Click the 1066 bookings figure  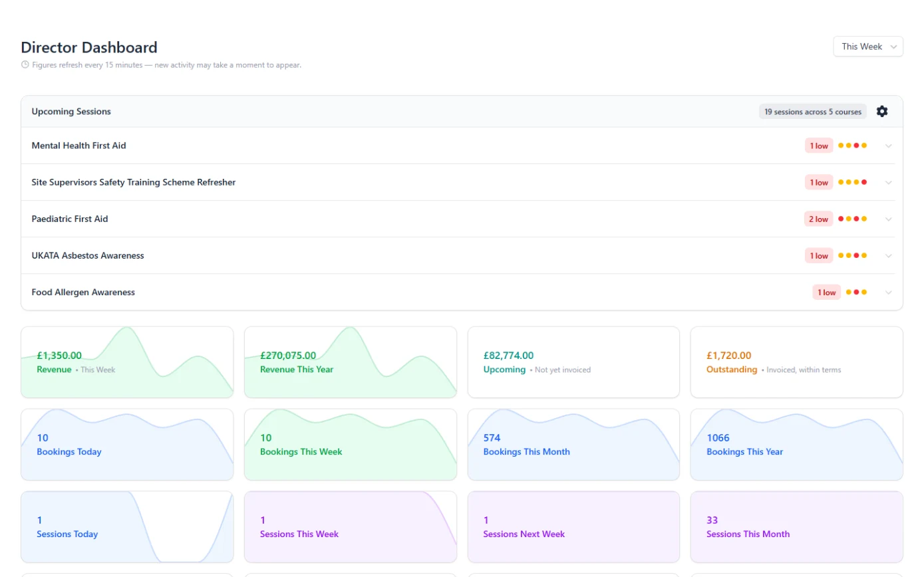pos(718,438)
